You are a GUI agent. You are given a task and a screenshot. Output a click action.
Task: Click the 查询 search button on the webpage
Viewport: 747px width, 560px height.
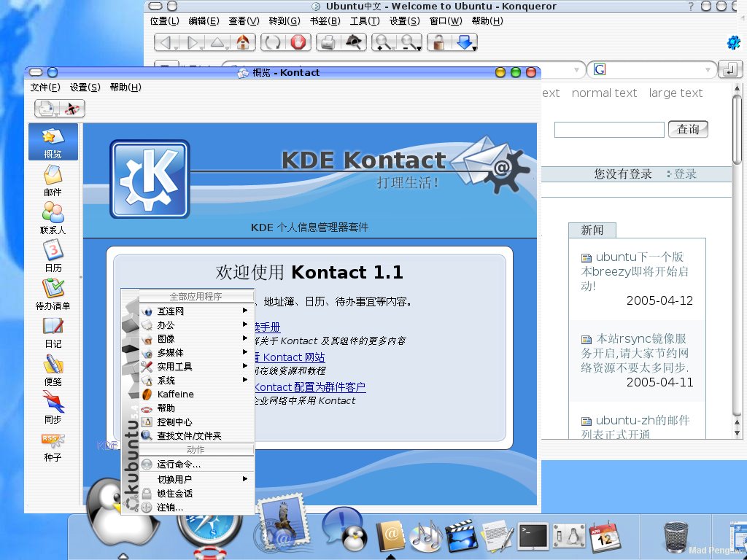click(x=688, y=129)
